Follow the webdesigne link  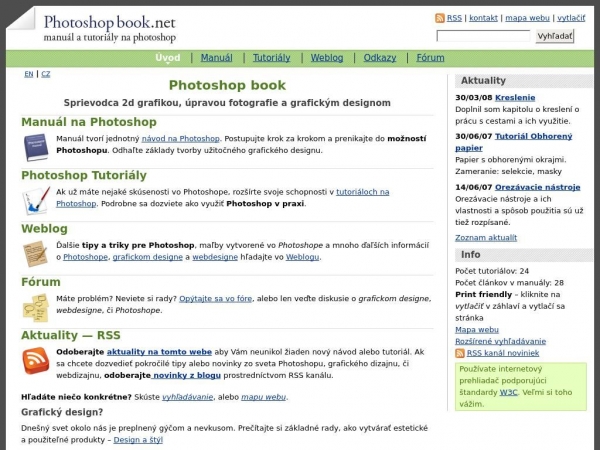pos(215,257)
